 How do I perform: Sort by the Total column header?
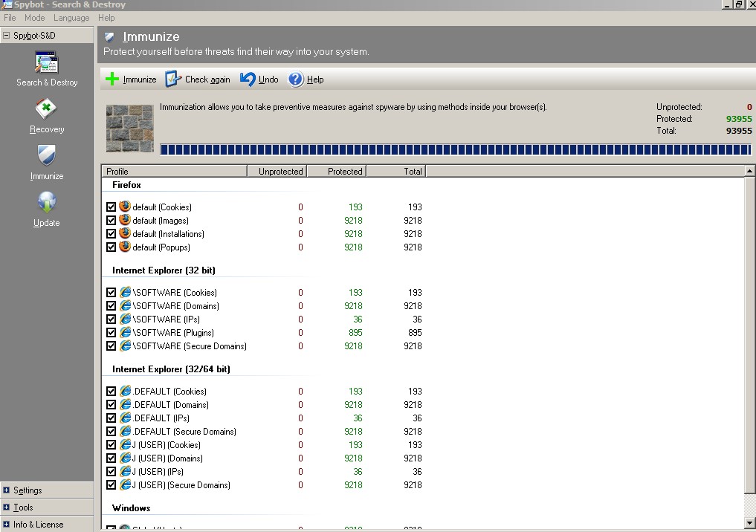[x=395, y=171]
